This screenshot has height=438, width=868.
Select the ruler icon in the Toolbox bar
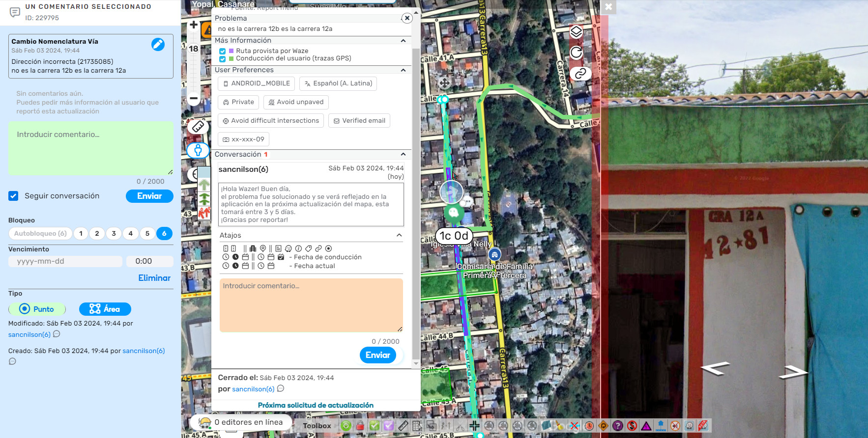pos(403,426)
